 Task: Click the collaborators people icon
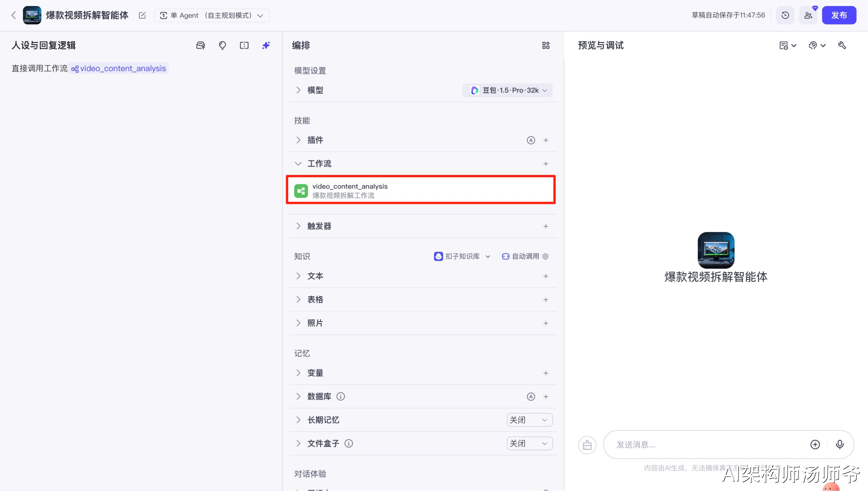coord(808,15)
